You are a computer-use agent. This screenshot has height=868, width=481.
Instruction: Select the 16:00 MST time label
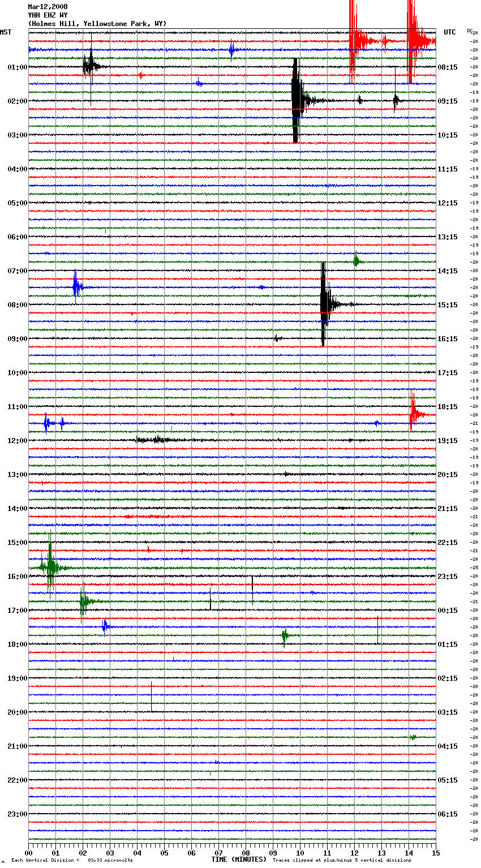click(x=18, y=577)
